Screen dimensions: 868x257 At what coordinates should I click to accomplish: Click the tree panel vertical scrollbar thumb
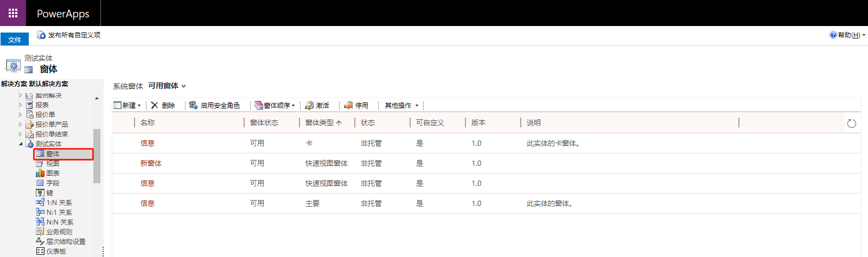click(x=97, y=156)
